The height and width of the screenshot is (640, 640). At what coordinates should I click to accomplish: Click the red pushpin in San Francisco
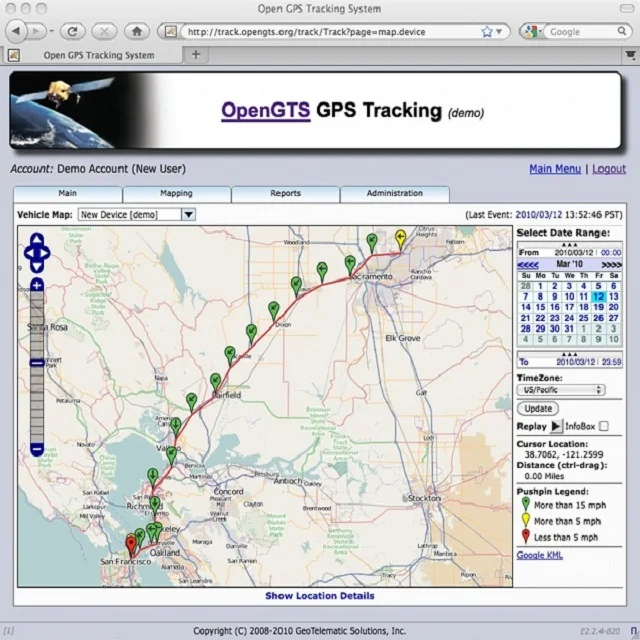click(131, 545)
